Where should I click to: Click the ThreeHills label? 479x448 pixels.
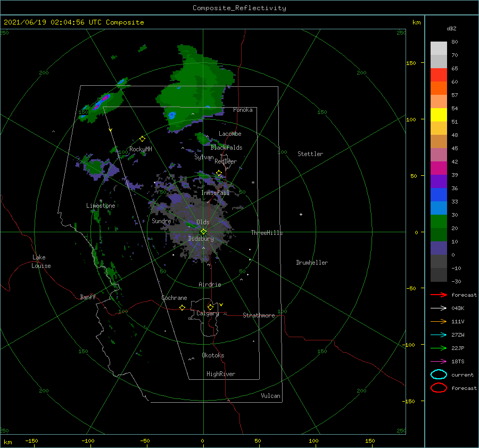[267, 233]
